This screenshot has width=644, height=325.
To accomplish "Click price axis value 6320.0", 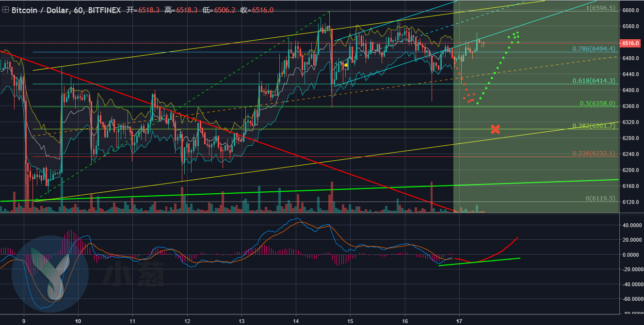I will (631, 122).
